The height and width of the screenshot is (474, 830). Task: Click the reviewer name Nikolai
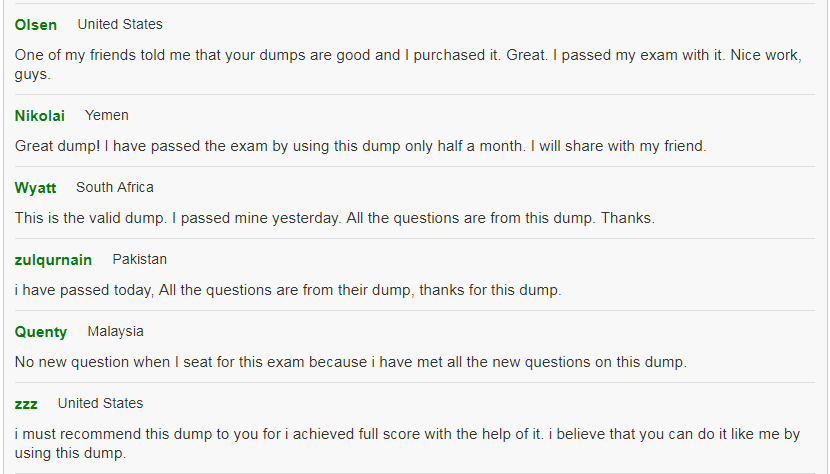point(40,116)
